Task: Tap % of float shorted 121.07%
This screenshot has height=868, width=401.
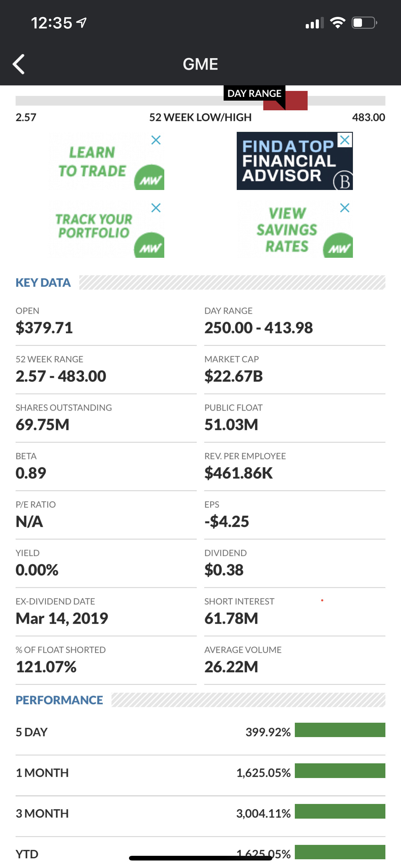Action: point(46,667)
